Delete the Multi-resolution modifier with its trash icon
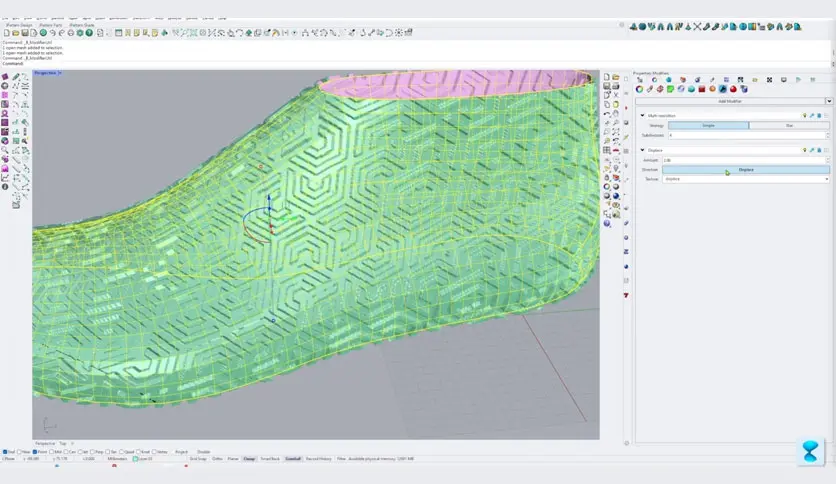 (x=819, y=116)
